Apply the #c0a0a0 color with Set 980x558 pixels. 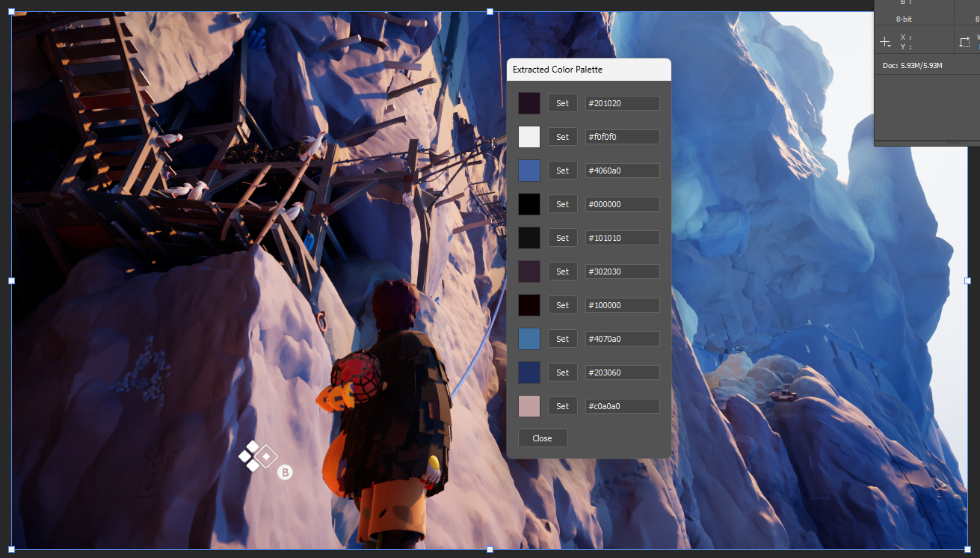562,406
